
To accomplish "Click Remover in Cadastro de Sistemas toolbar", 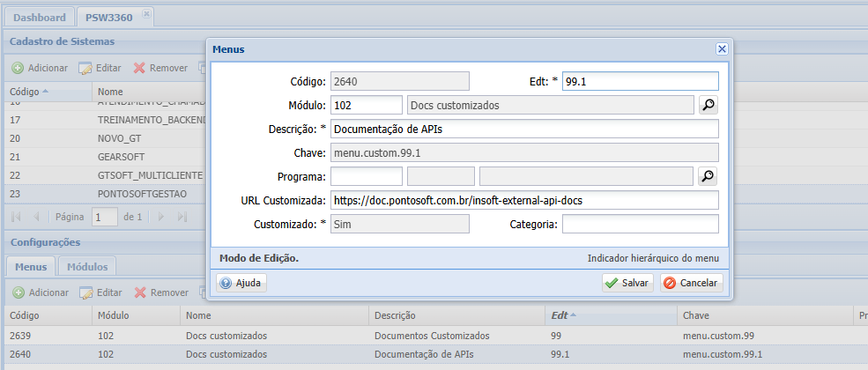I will click(161, 68).
